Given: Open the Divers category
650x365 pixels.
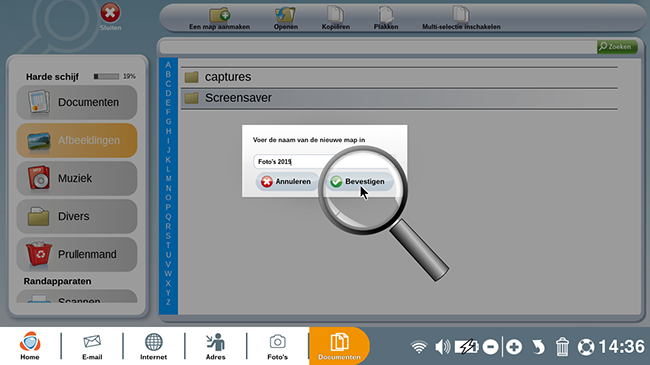Looking at the screenshot, I should 77,216.
